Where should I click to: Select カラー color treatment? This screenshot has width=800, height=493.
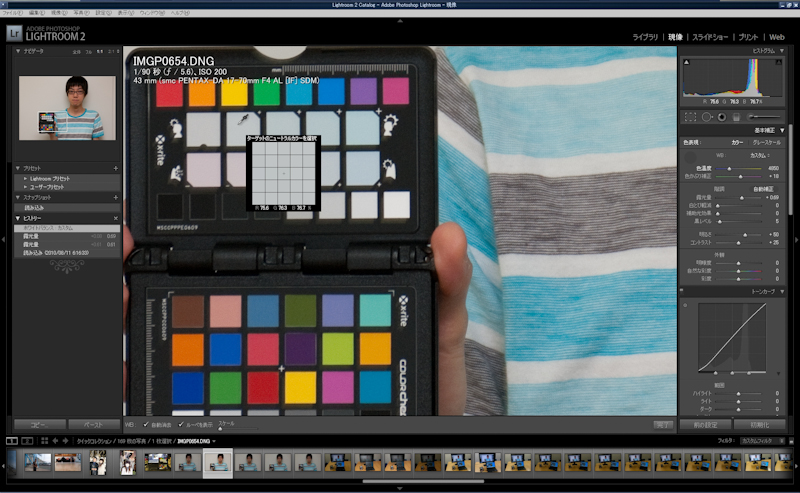click(737, 142)
